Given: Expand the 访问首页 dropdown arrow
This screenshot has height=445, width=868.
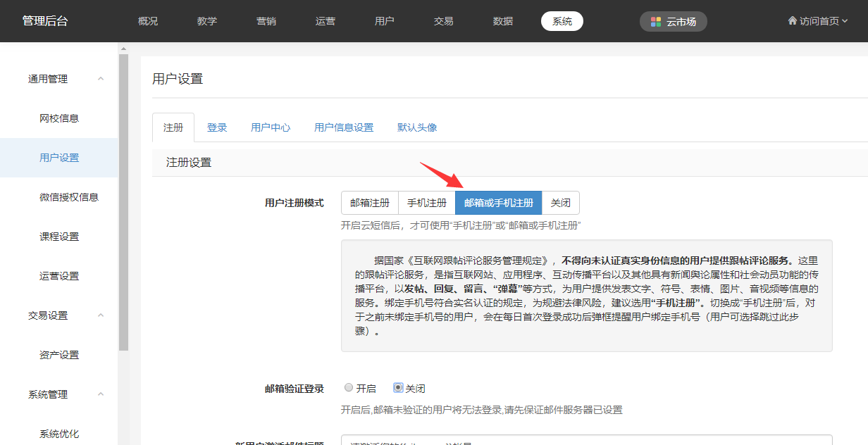Looking at the screenshot, I should (845, 21).
